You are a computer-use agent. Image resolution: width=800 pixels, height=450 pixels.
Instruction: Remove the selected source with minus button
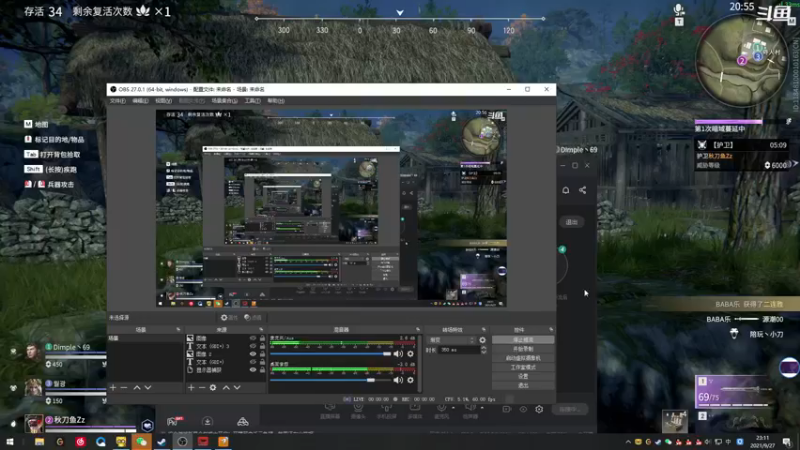[x=202, y=388]
